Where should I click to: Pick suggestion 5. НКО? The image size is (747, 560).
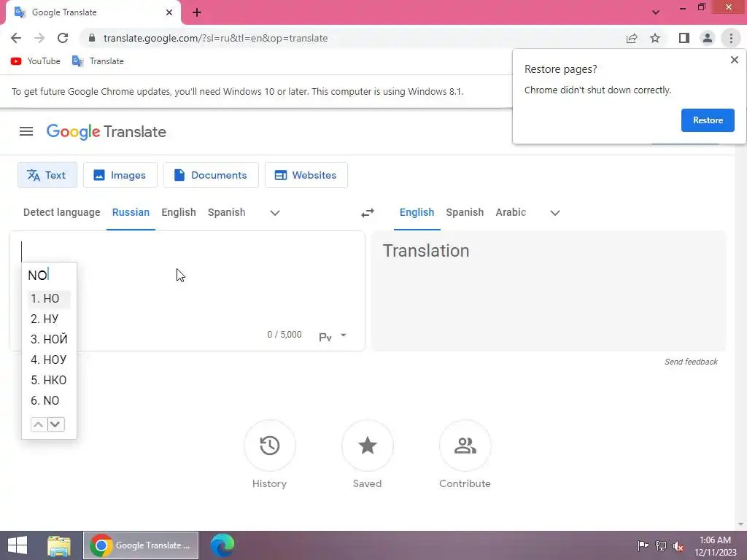pyautogui.click(x=49, y=380)
